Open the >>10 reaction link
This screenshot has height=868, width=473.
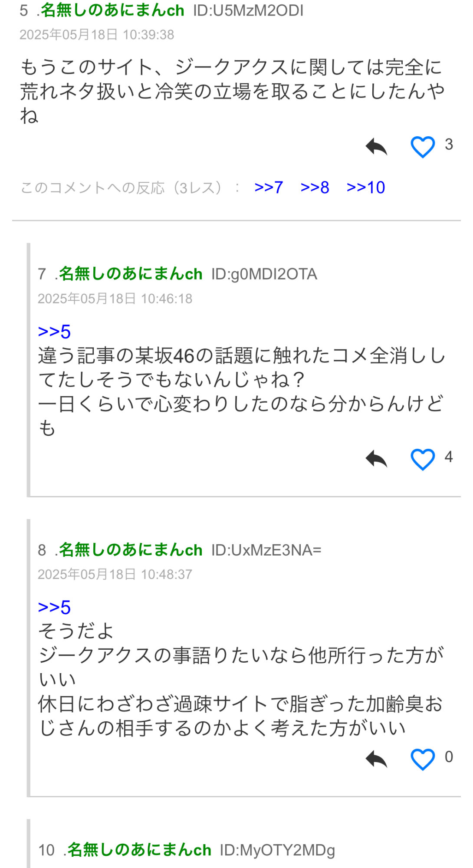365,187
